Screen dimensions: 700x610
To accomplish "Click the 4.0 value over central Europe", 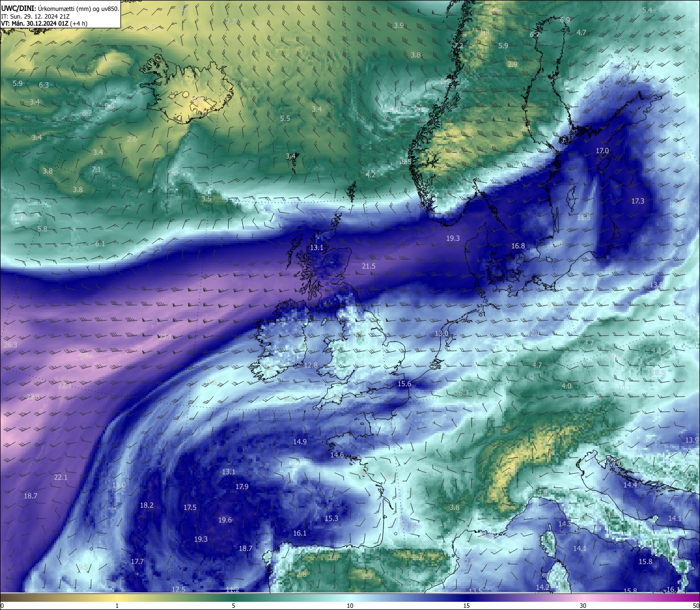I will 567,386.
